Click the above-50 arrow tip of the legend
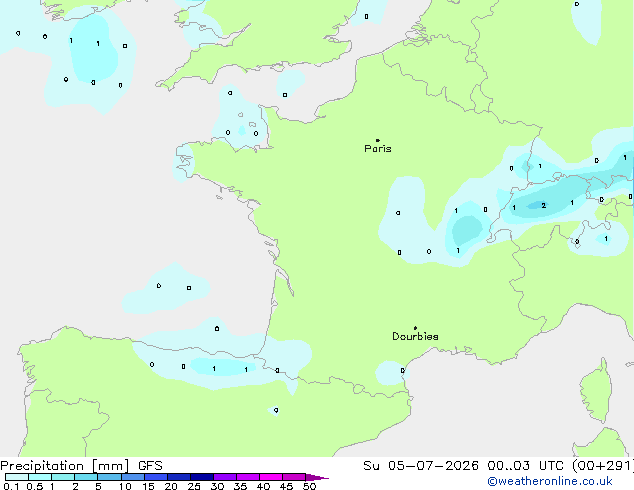Screen dimensions: 634x490 coord(317,477)
